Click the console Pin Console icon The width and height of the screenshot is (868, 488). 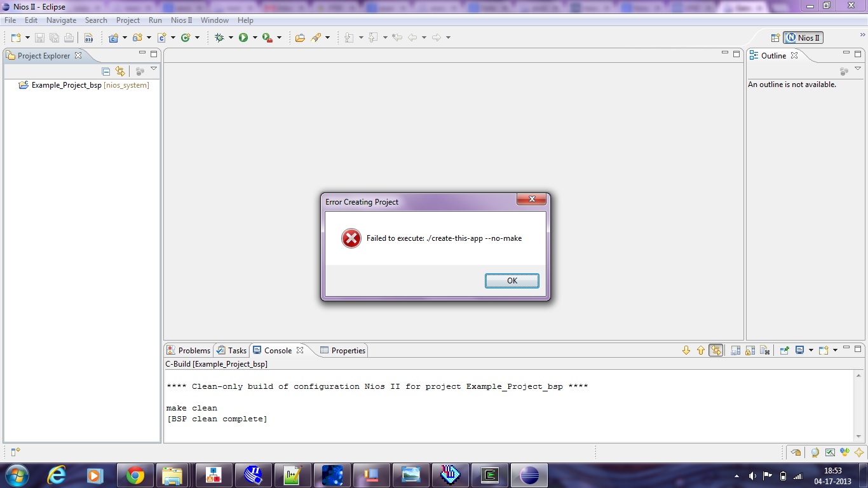[784, 350]
